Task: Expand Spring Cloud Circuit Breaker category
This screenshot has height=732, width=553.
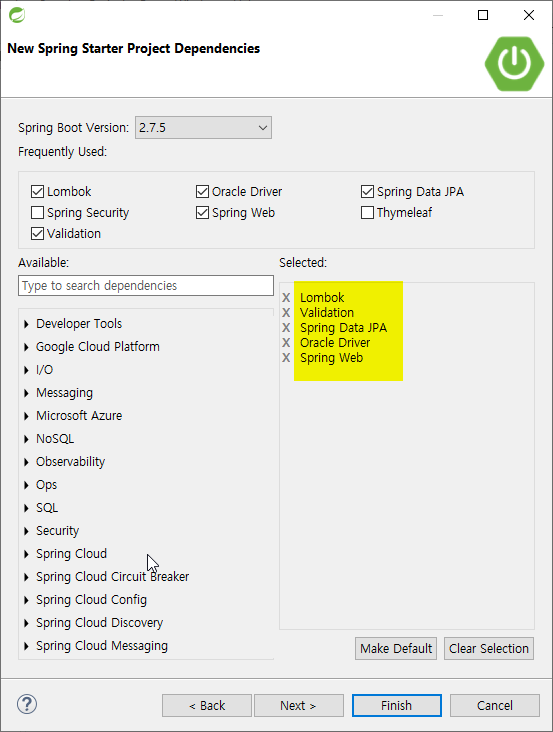Action: 27,577
